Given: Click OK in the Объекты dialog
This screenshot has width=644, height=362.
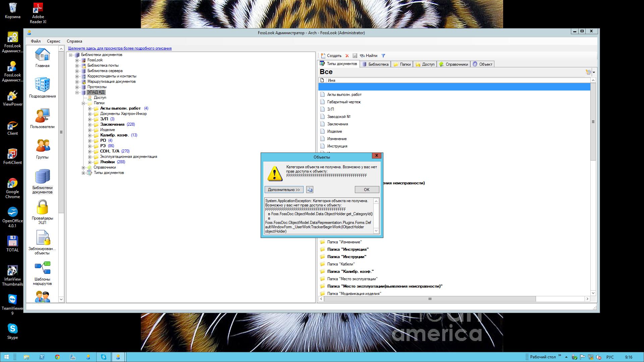Looking at the screenshot, I should coord(367,190).
